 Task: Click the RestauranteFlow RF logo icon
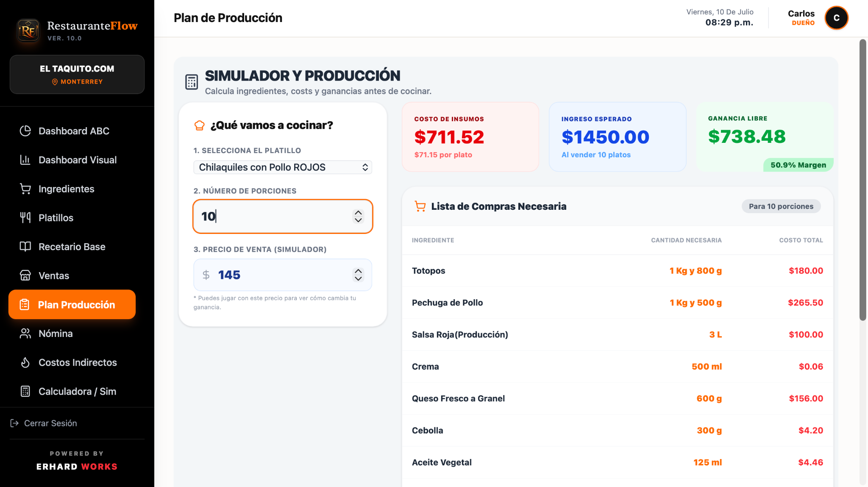pyautogui.click(x=28, y=31)
